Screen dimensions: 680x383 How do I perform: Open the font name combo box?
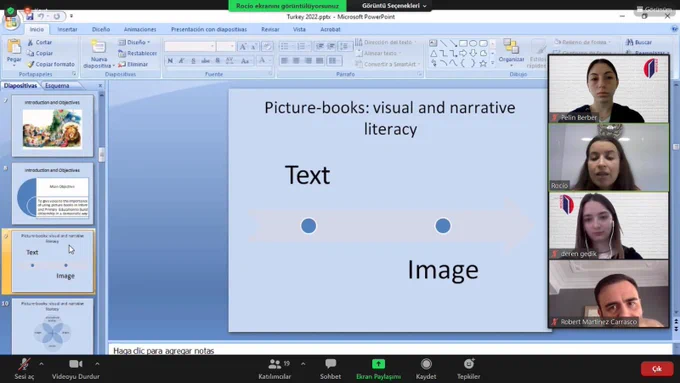click(190, 46)
